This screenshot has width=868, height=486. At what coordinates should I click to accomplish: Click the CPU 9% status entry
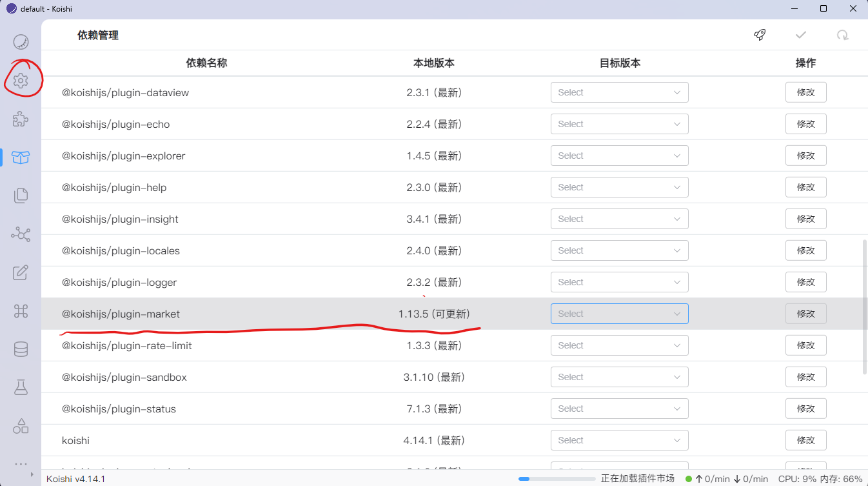point(796,478)
